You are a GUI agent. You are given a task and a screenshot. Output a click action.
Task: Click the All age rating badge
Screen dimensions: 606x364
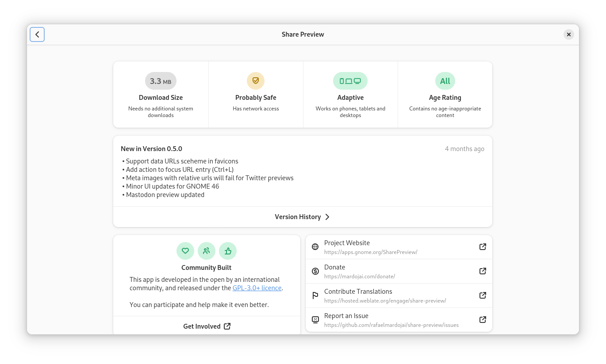[x=445, y=81]
